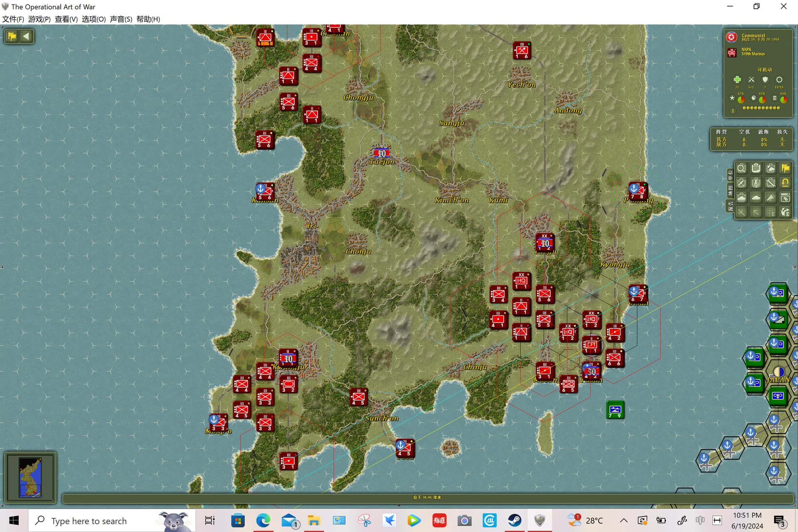Click the greyed crossed-tools icon bottom row
The height and width of the screenshot is (532, 798).
741,212
